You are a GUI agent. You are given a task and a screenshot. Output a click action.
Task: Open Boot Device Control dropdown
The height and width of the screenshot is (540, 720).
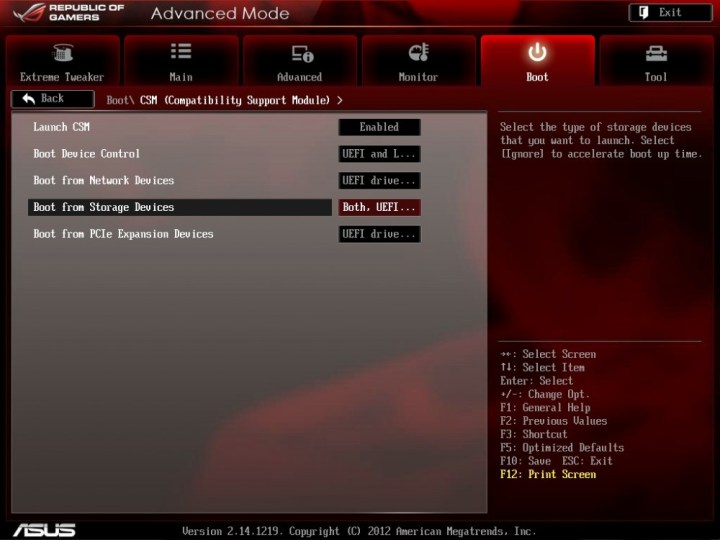[379, 154]
